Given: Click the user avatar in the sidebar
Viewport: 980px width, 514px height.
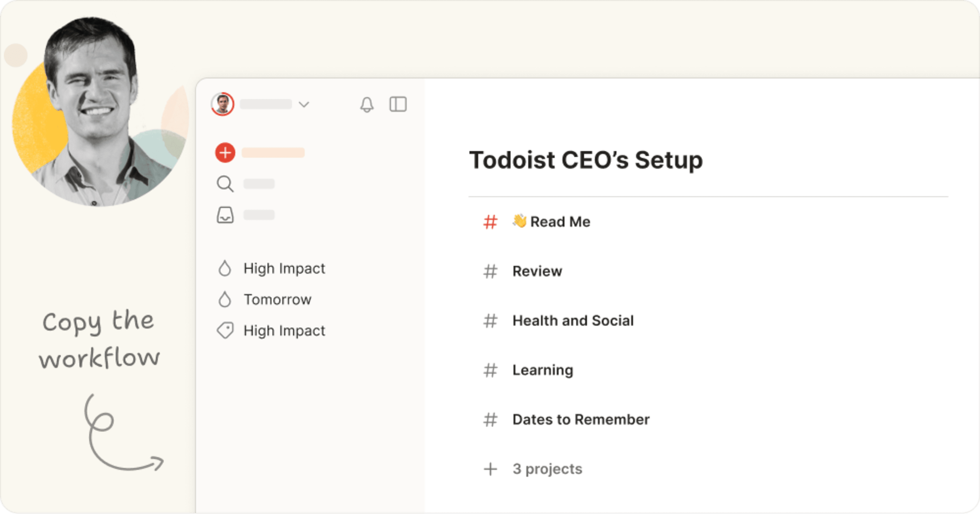Looking at the screenshot, I should click(223, 104).
